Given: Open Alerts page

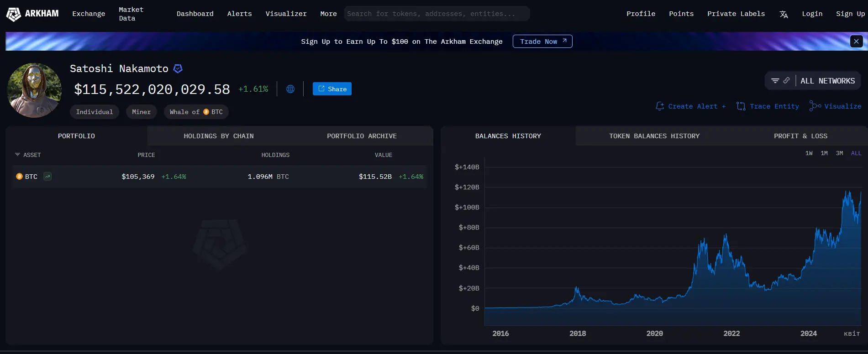Looking at the screenshot, I should click(x=239, y=14).
